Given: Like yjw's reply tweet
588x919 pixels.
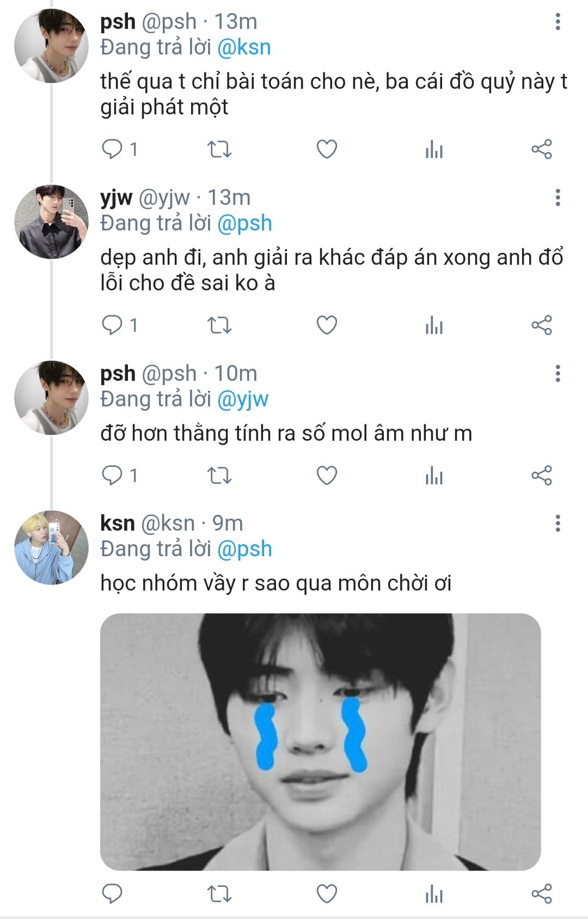Looking at the screenshot, I should pyautogui.click(x=327, y=325).
